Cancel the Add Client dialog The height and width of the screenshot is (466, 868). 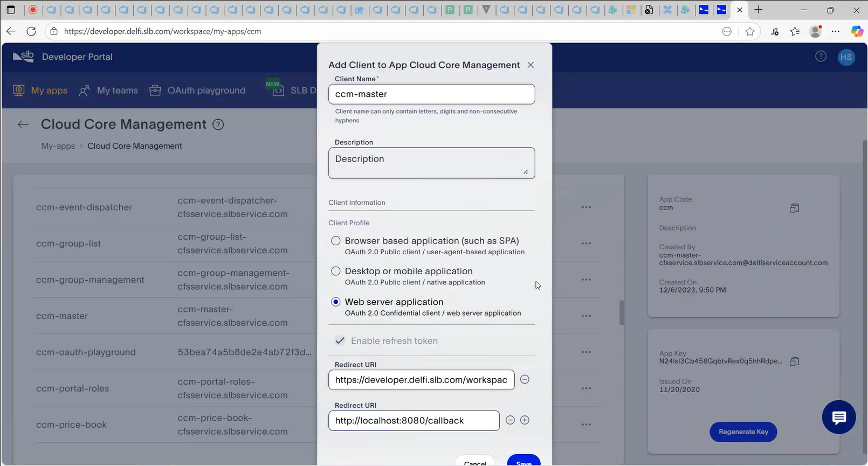[x=475, y=461]
